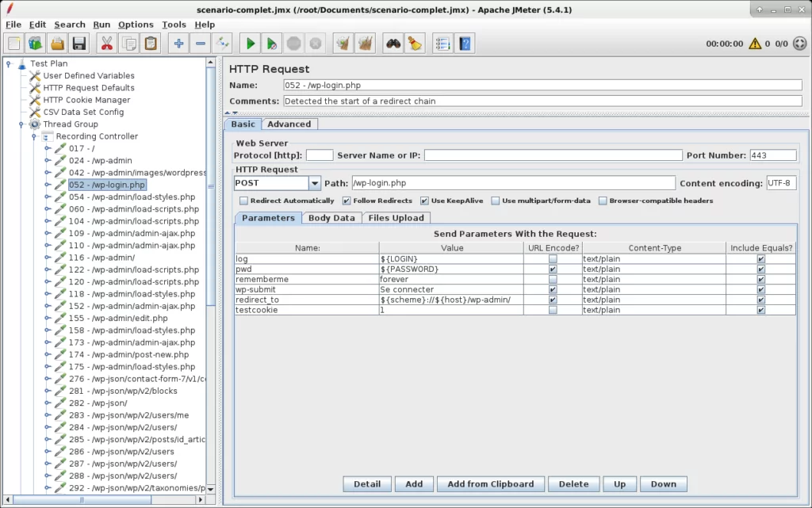The image size is (812, 508).
Task: Paste from clipboard using toolbar icon
Action: (x=151, y=44)
